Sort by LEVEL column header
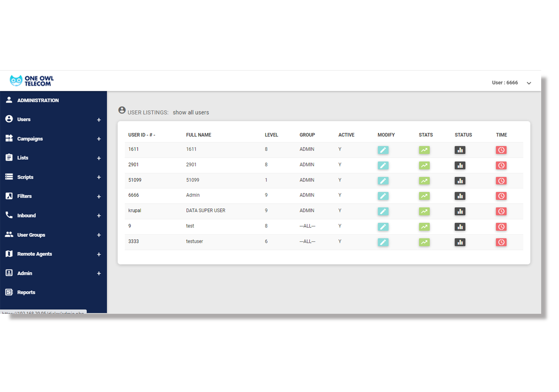This screenshot has width=559, height=392. [271, 135]
